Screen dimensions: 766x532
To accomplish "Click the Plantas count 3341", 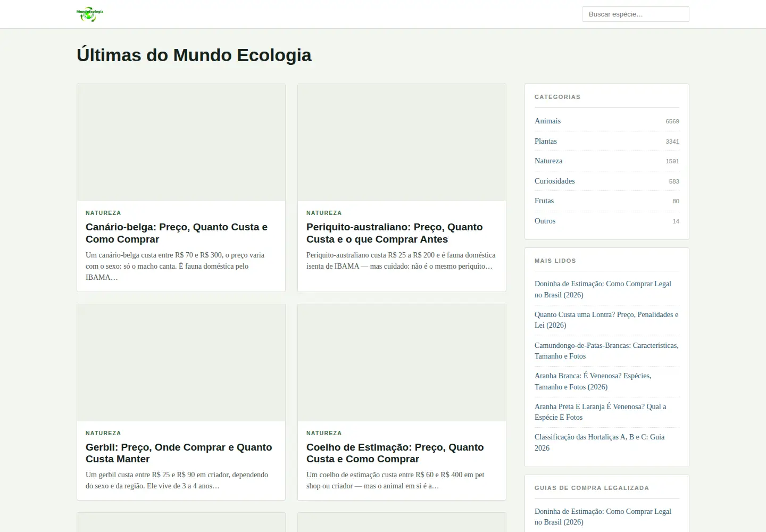I will point(672,142).
